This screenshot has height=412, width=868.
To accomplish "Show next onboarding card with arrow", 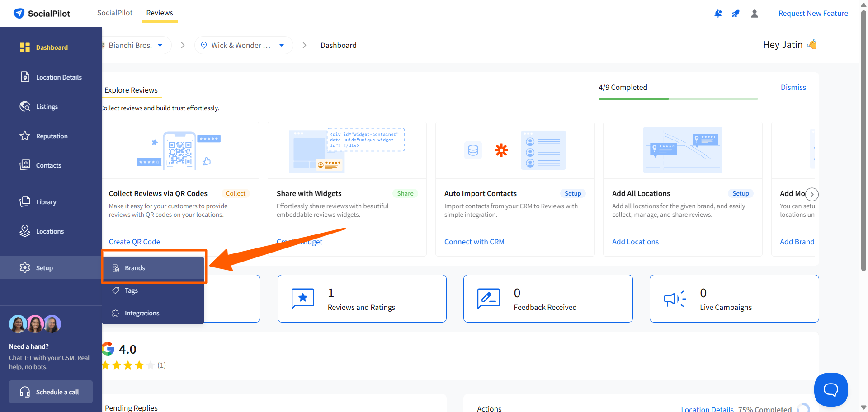I will pyautogui.click(x=812, y=194).
